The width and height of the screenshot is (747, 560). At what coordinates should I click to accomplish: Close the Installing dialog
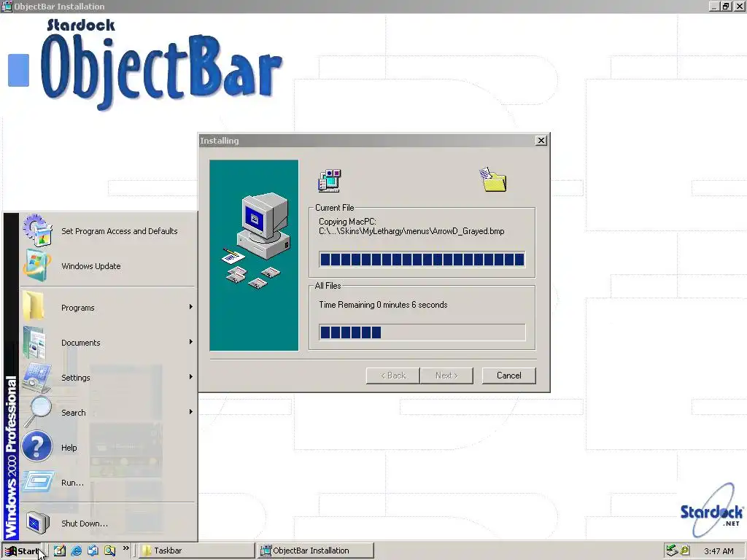click(541, 141)
